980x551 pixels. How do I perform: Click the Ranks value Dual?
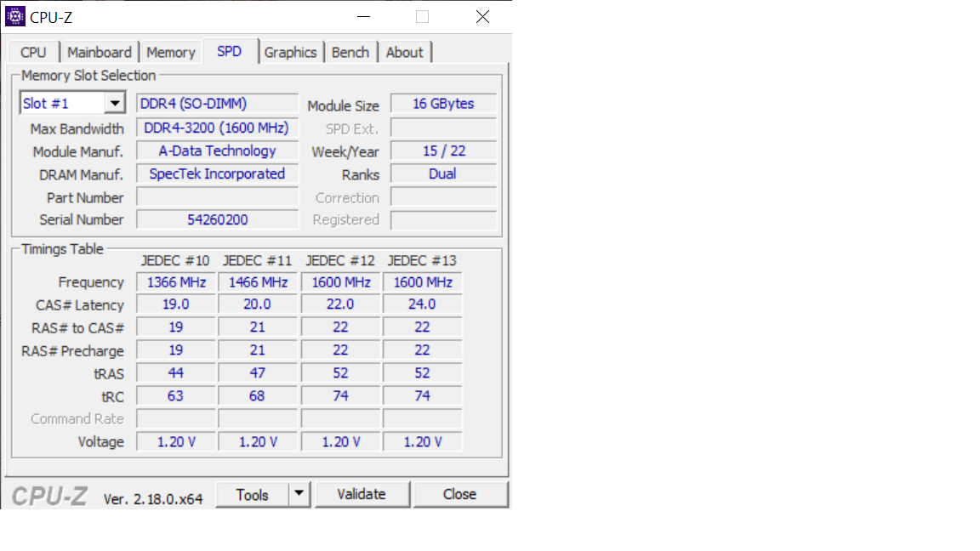(x=443, y=174)
